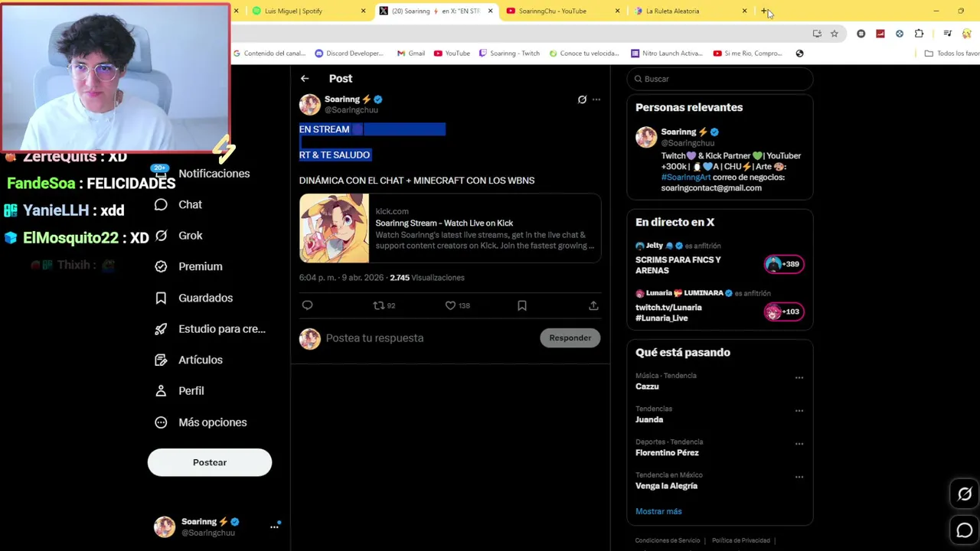Open the floating messages chat button
This screenshot has height=551, width=980.
965,530
